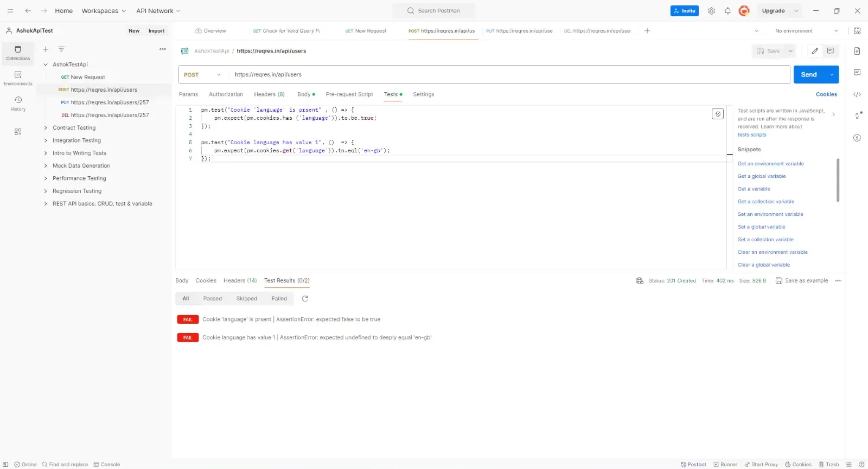Open the Upgrade dropdown arrow
The image size is (868, 469).
click(x=796, y=11)
